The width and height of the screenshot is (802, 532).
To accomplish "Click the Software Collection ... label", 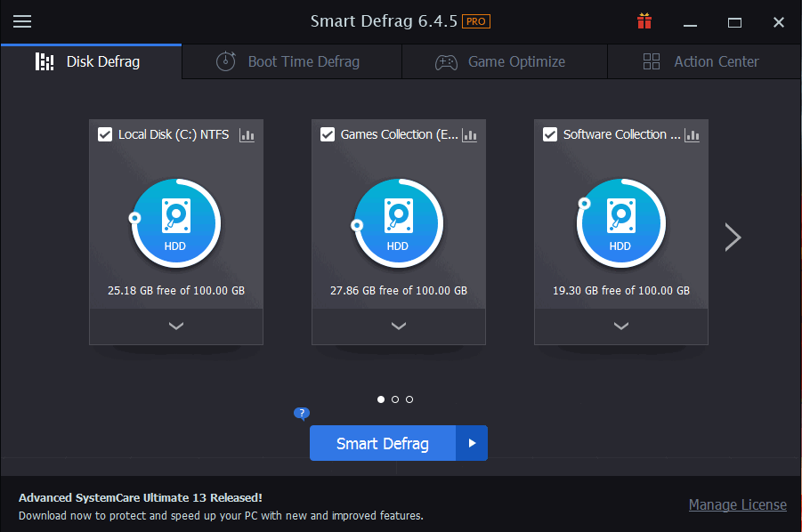I will click(622, 134).
